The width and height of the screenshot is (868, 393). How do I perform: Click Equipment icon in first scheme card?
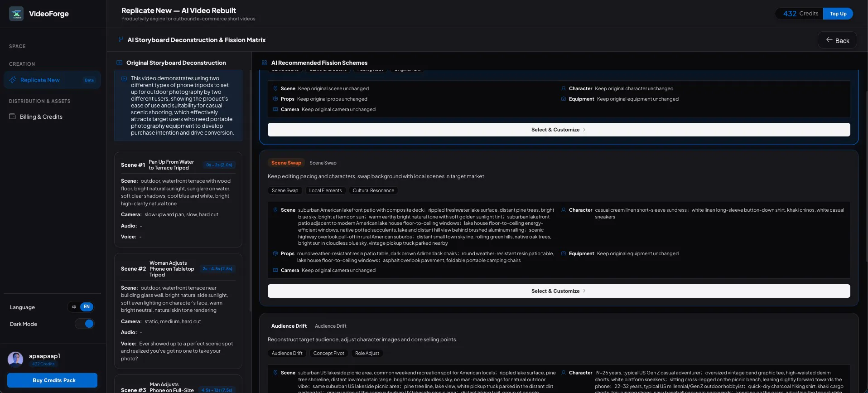point(564,99)
